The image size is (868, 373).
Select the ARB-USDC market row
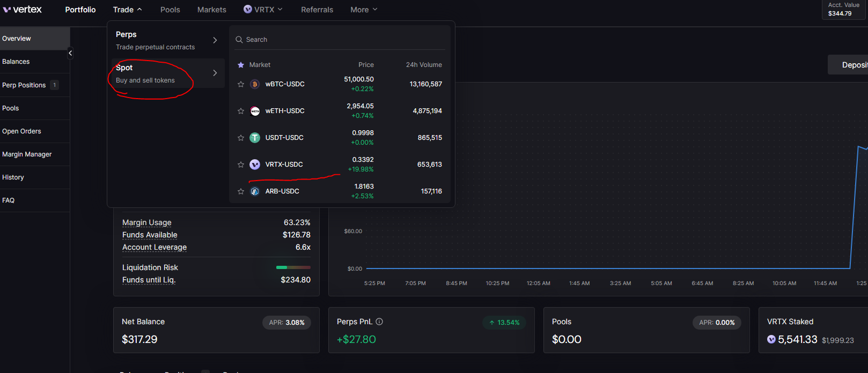point(340,191)
